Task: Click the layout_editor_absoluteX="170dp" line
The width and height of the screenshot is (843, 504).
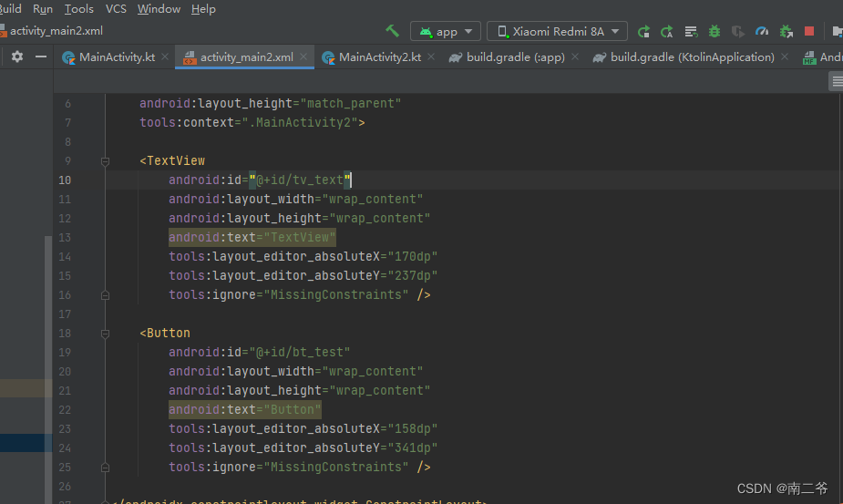Action: (303, 257)
